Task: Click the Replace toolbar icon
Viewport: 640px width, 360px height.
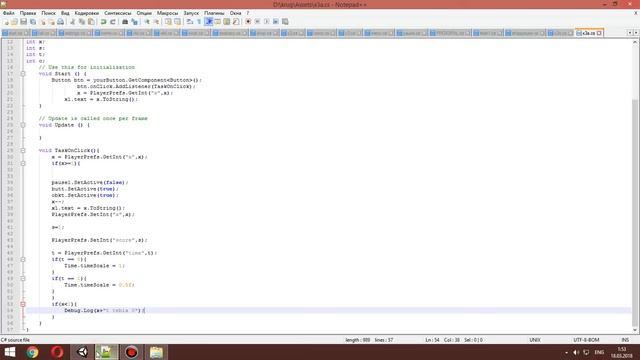Action: point(134,22)
